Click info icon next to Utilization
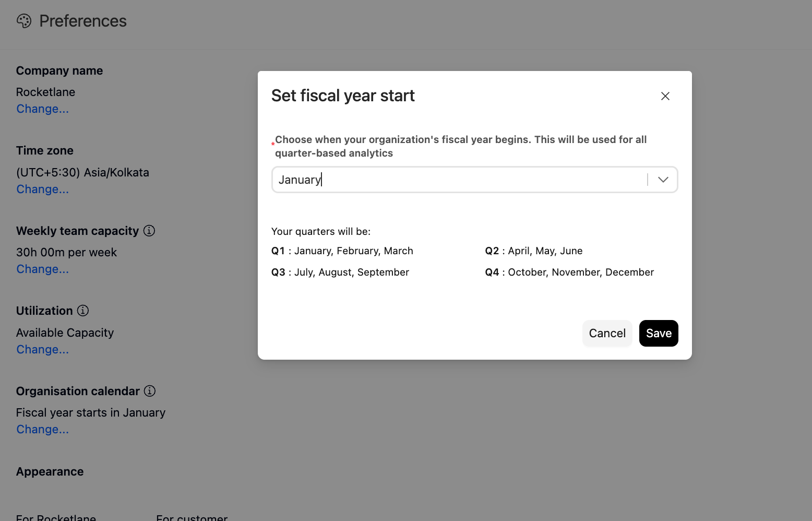The width and height of the screenshot is (812, 521). [x=83, y=311]
